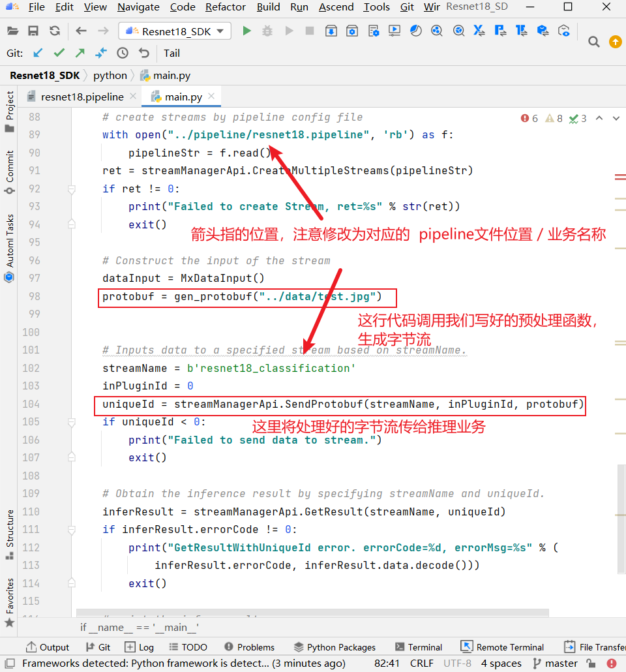Click the 6 errors inspection indicator
Image resolution: width=626 pixels, height=672 pixels.
pos(529,118)
